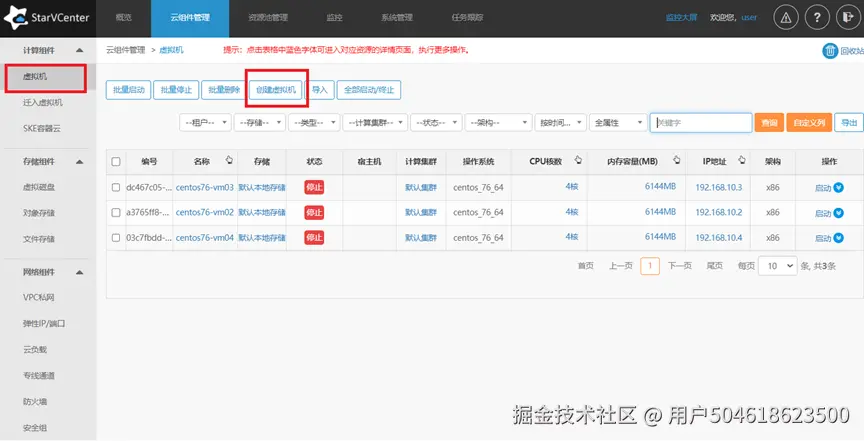Check the box for centos76-vm04 row

pyautogui.click(x=116, y=238)
